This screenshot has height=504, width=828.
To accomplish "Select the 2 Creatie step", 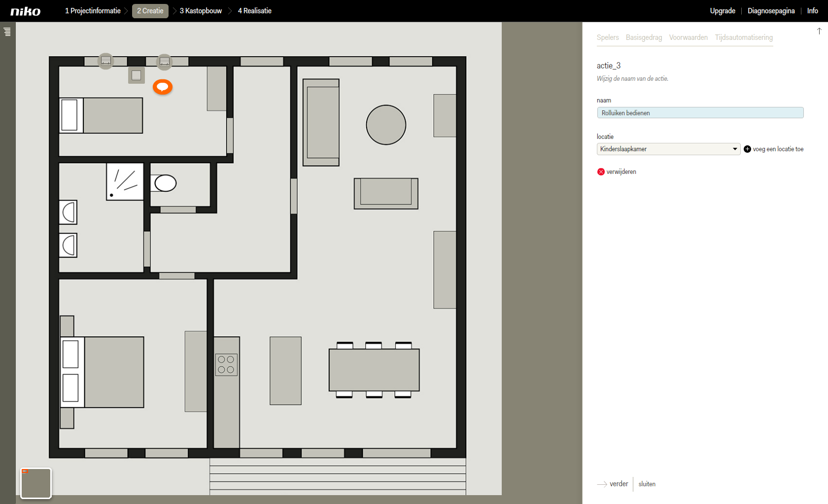I will click(150, 11).
